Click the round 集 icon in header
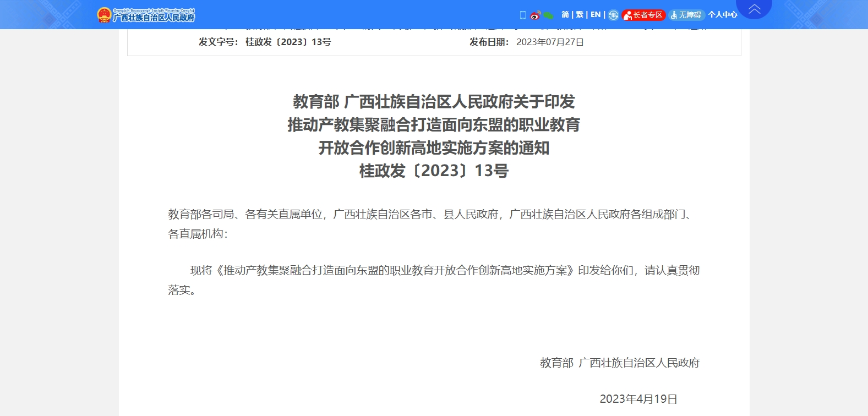868x416 pixels. point(613,15)
